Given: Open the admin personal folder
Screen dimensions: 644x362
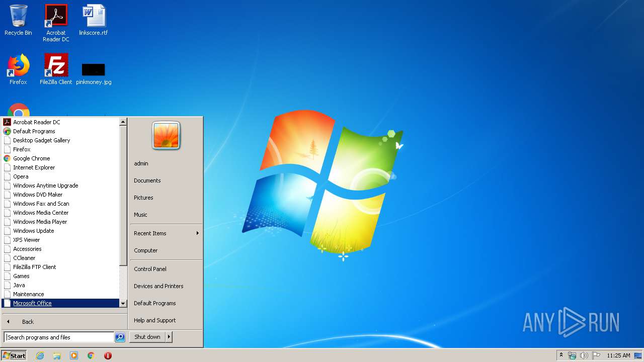Looking at the screenshot, I should tap(166, 163).
